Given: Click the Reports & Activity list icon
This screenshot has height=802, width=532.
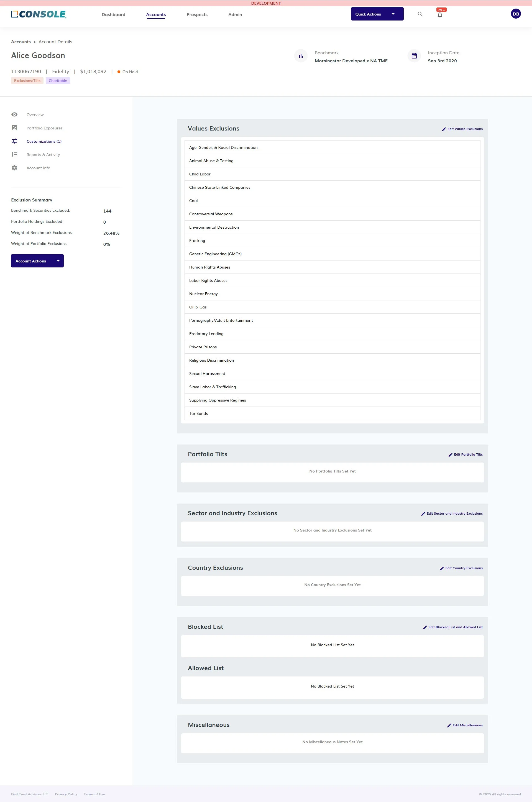Looking at the screenshot, I should (x=14, y=154).
